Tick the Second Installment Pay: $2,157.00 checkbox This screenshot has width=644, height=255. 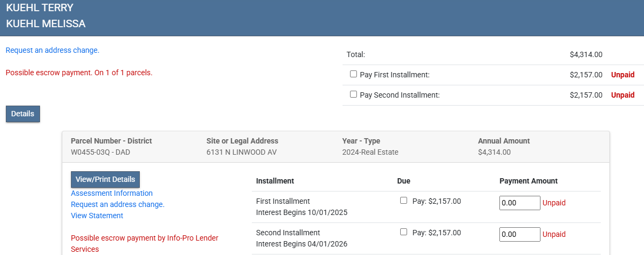(x=403, y=232)
